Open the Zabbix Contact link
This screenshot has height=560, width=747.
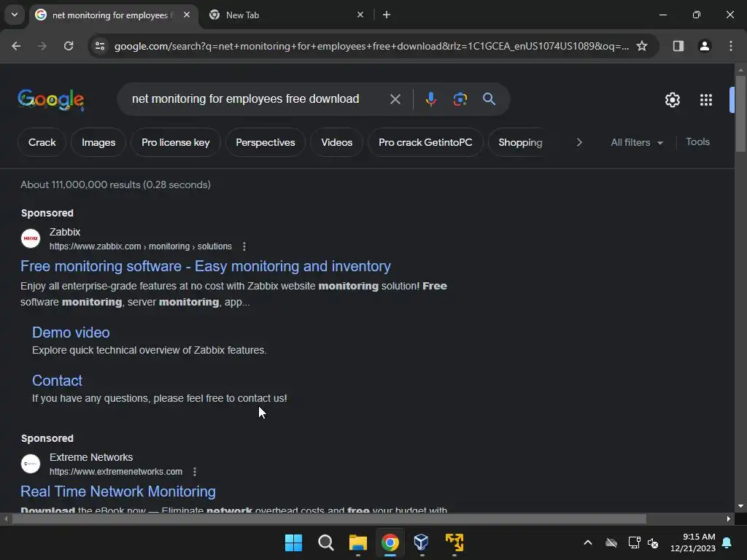57,381
